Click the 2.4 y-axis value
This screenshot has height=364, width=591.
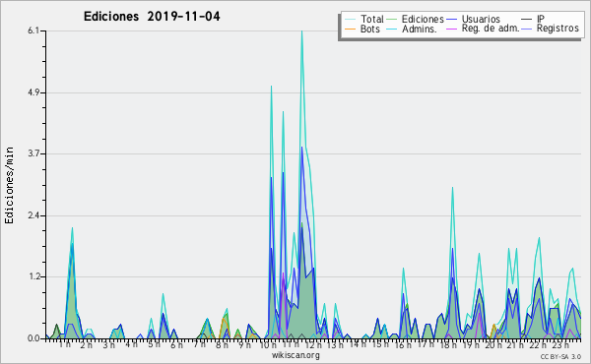[x=33, y=215]
